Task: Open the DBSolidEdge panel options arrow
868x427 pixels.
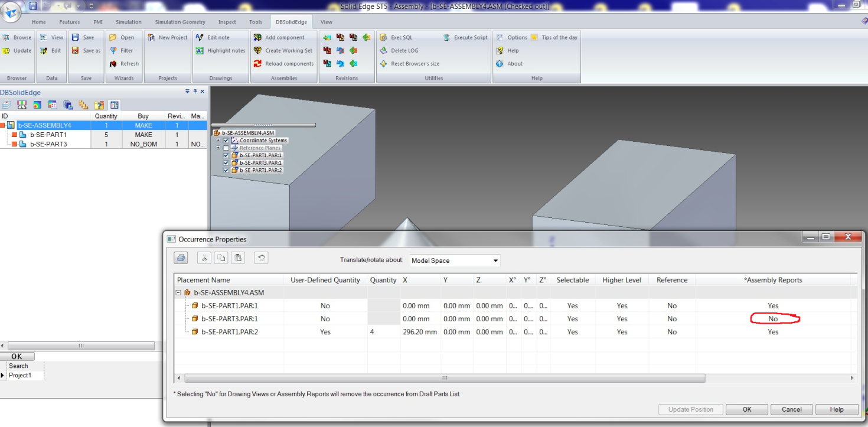Action: click(x=188, y=92)
